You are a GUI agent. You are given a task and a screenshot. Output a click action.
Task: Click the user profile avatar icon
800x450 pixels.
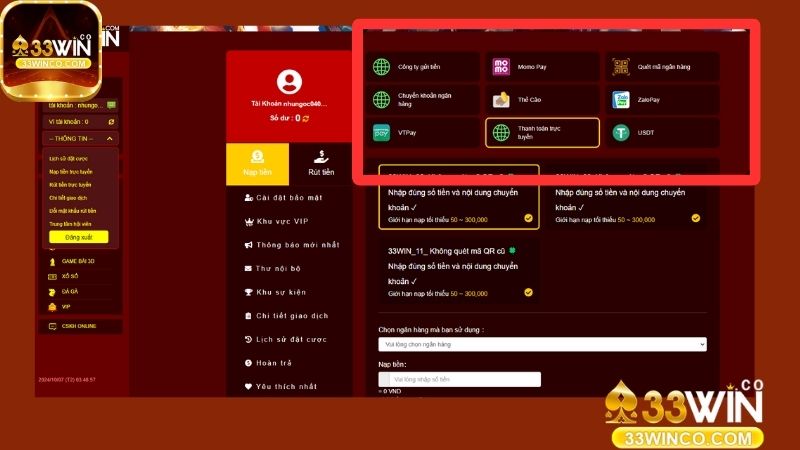[x=289, y=82]
